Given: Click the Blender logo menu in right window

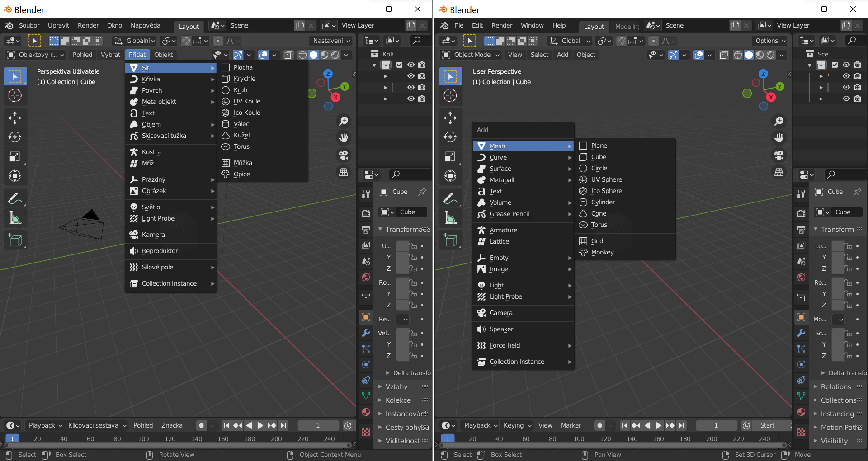Looking at the screenshot, I should (444, 25).
